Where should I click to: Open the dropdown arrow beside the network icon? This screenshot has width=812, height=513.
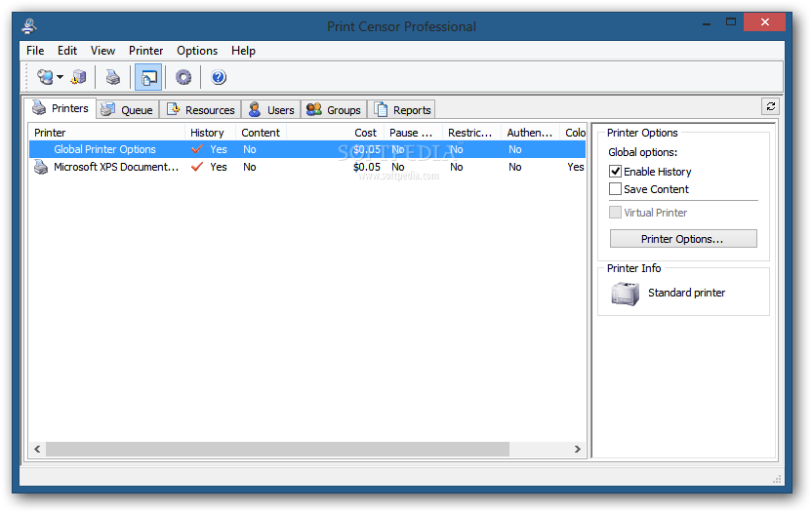tap(61, 78)
